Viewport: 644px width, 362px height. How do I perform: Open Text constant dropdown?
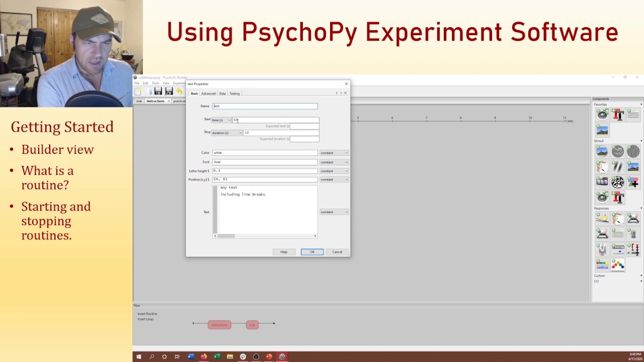pos(334,212)
